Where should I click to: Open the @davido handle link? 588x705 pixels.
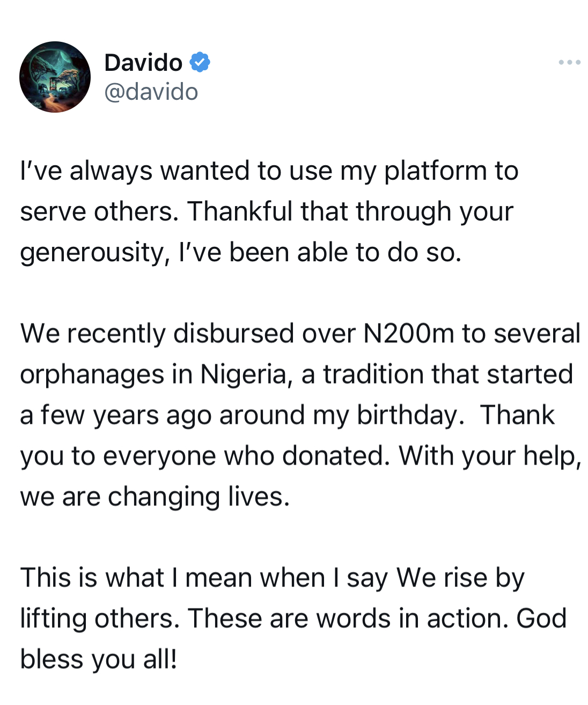(x=151, y=92)
